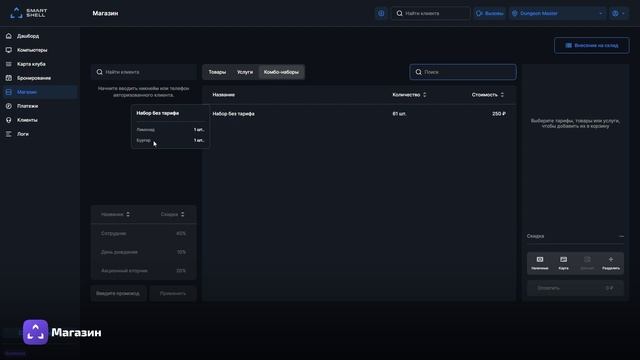Click the Применить promo button
The width and height of the screenshot is (640, 360).
click(x=173, y=293)
